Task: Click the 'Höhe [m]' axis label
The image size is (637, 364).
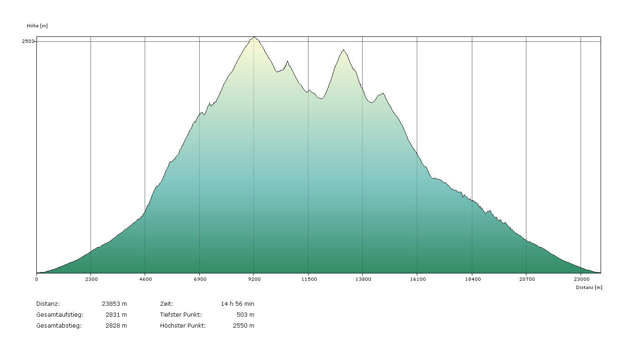Action: tap(37, 26)
